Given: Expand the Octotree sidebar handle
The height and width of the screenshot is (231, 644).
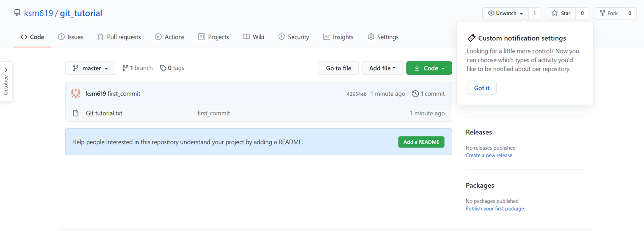Looking at the screenshot, I should click(x=6, y=81).
